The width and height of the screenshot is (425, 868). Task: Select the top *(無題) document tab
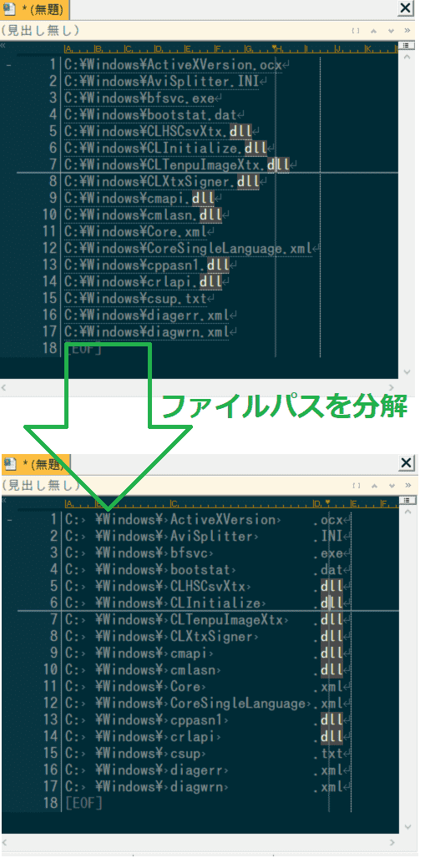pyautogui.click(x=35, y=9)
